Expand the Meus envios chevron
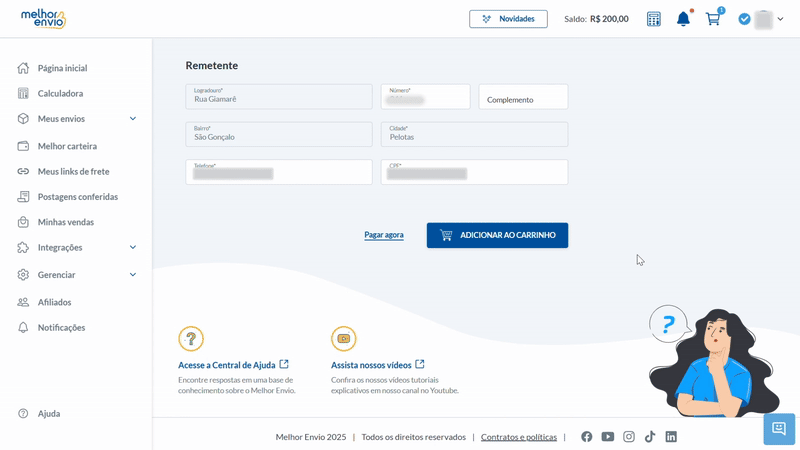 tap(133, 118)
